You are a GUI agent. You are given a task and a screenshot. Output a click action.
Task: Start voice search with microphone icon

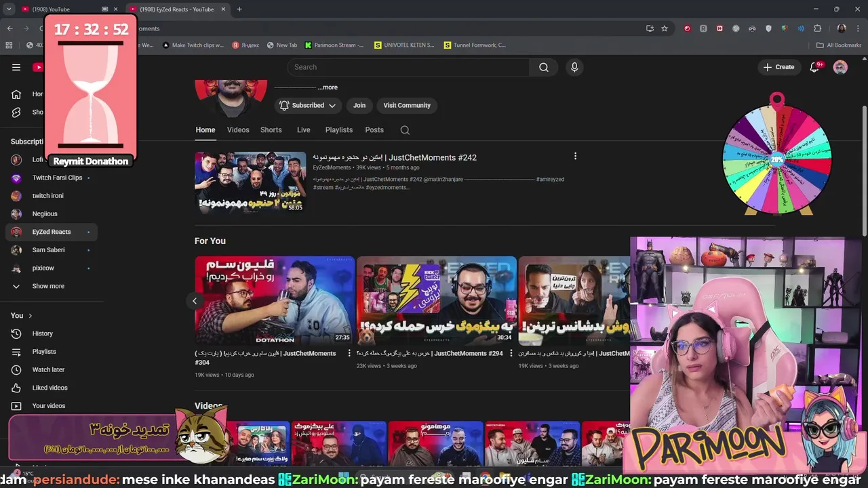point(574,67)
